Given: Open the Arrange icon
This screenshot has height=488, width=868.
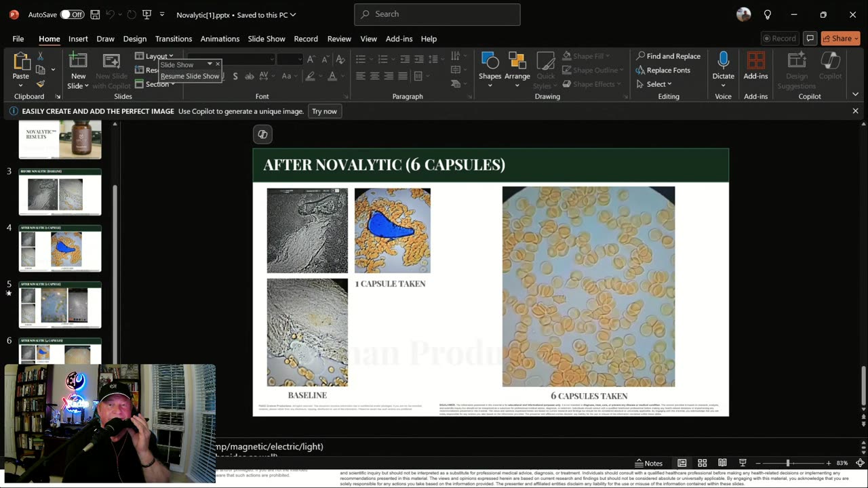Looking at the screenshot, I should [x=517, y=62].
